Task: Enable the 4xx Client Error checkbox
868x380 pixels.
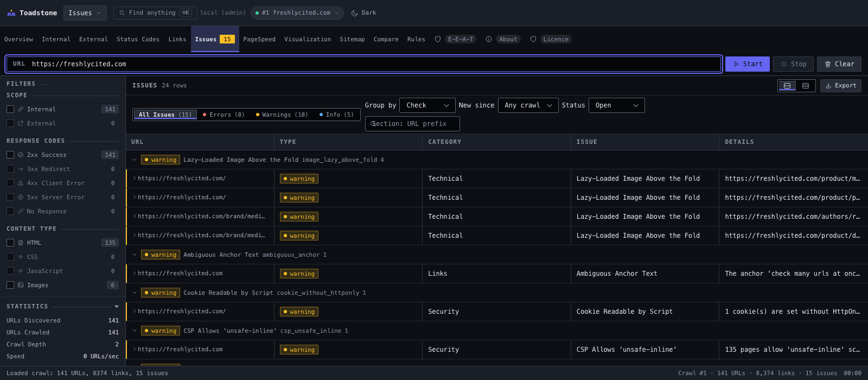Action: click(x=10, y=183)
